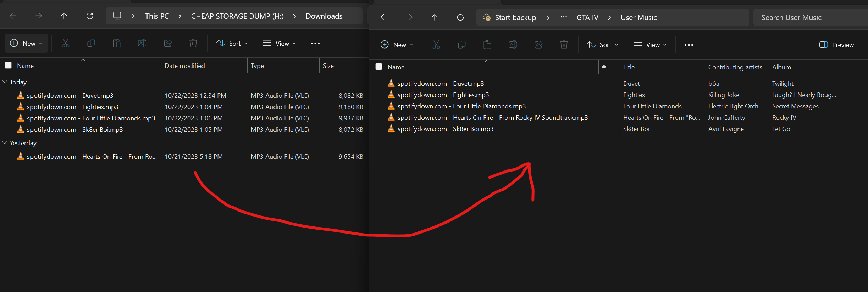
Task: Click Copy icon in User Music toolbar
Action: [462, 45]
